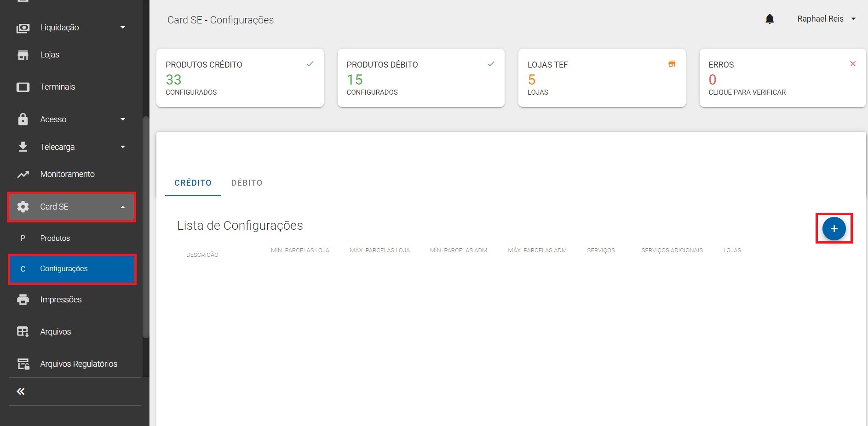
Task: Expand the Telecarga submenu arrow
Action: point(123,147)
